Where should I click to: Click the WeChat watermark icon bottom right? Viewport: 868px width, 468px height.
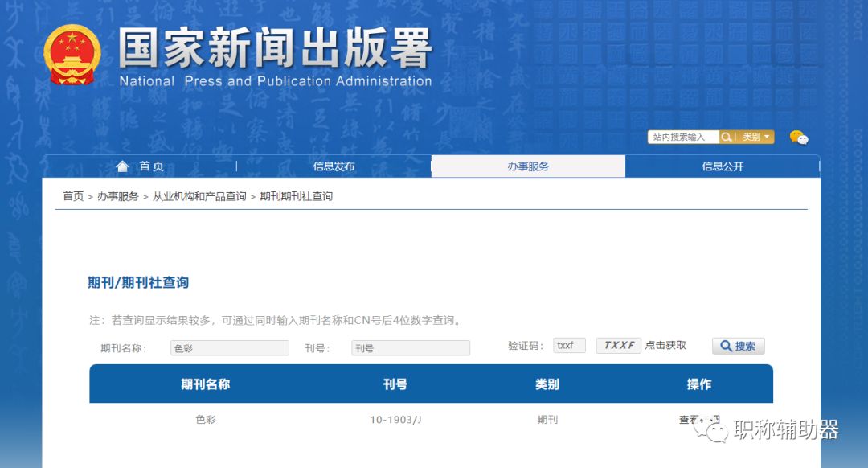pos(712,433)
